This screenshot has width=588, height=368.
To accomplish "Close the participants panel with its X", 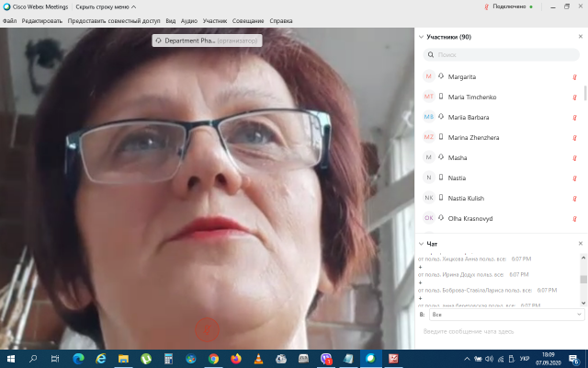I will (x=581, y=37).
